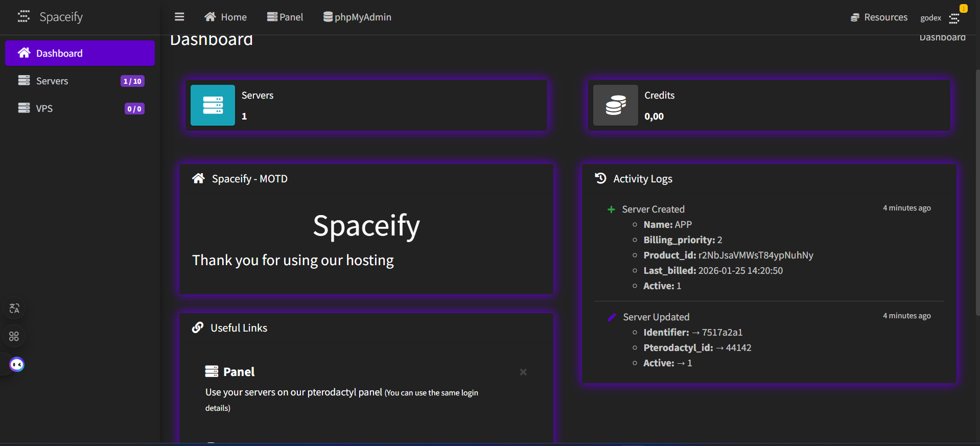Click the home icon beside Spaceify - MOTD
Image resolution: width=980 pixels, height=446 pixels.
tap(198, 178)
